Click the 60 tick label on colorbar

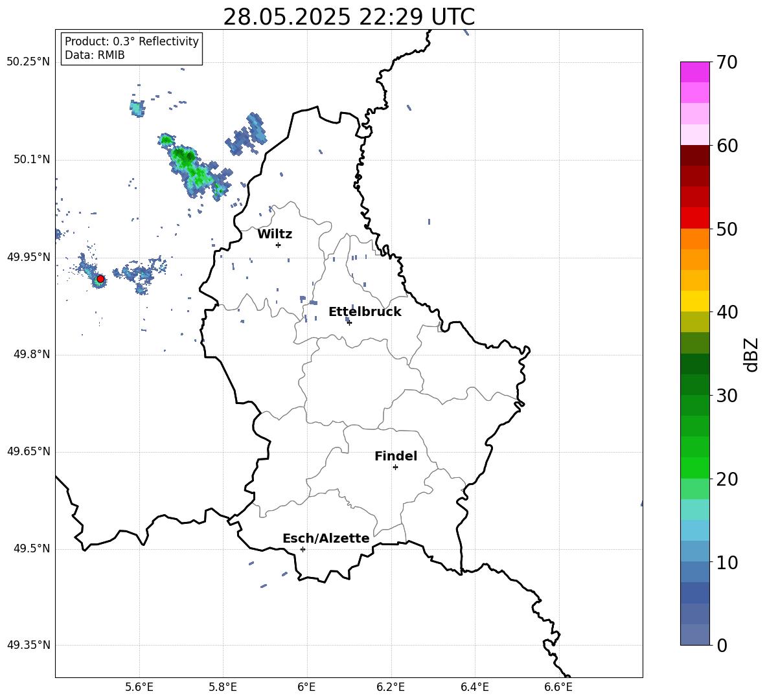(727, 146)
